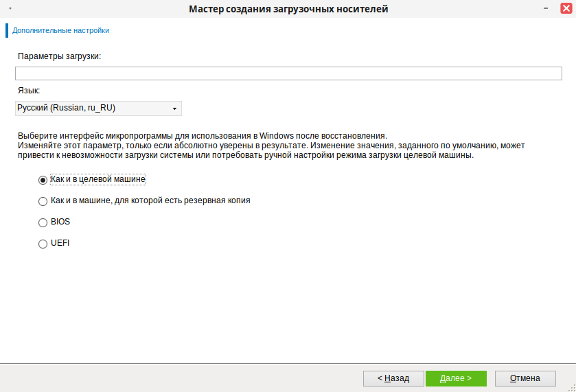576x392 pixels.
Task: Open the 'Язык' language combo box
Action: coord(98,108)
